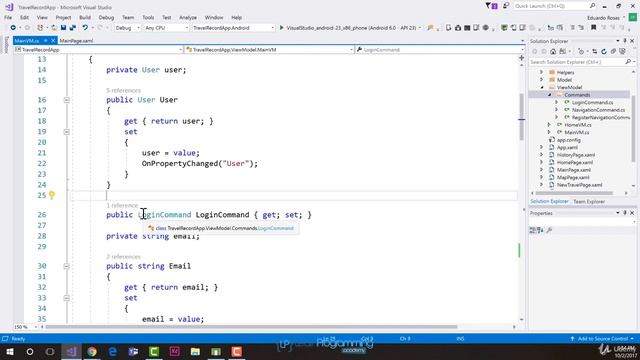640x360 pixels.
Task: Close the MainVM.cs tab
Action: click(x=53, y=40)
